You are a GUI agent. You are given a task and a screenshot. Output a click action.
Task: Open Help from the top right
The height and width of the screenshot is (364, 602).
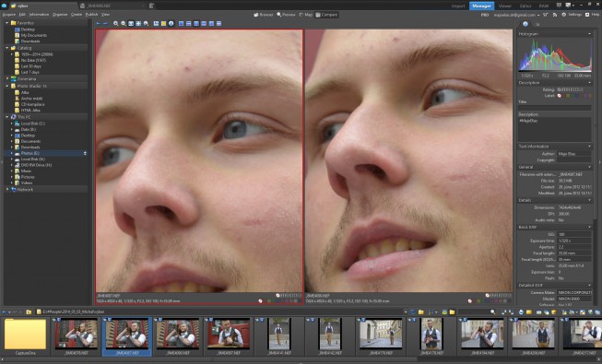pyautogui.click(x=593, y=15)
